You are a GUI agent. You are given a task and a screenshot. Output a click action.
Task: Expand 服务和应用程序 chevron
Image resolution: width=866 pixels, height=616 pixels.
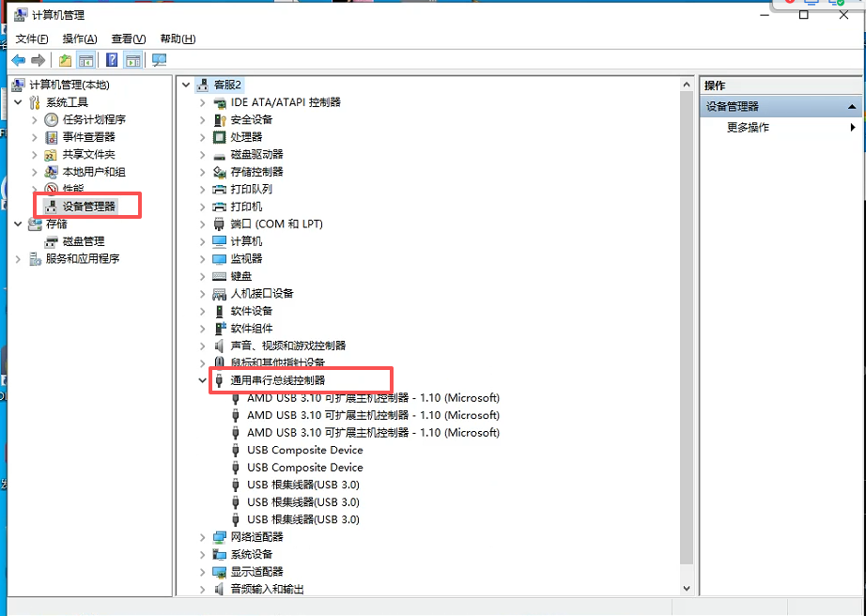pos(18,258)
